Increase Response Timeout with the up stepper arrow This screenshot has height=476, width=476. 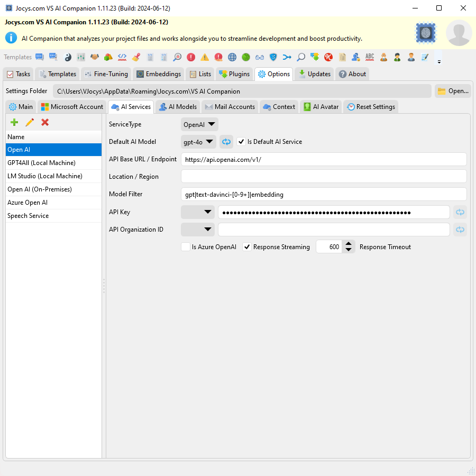349,244
